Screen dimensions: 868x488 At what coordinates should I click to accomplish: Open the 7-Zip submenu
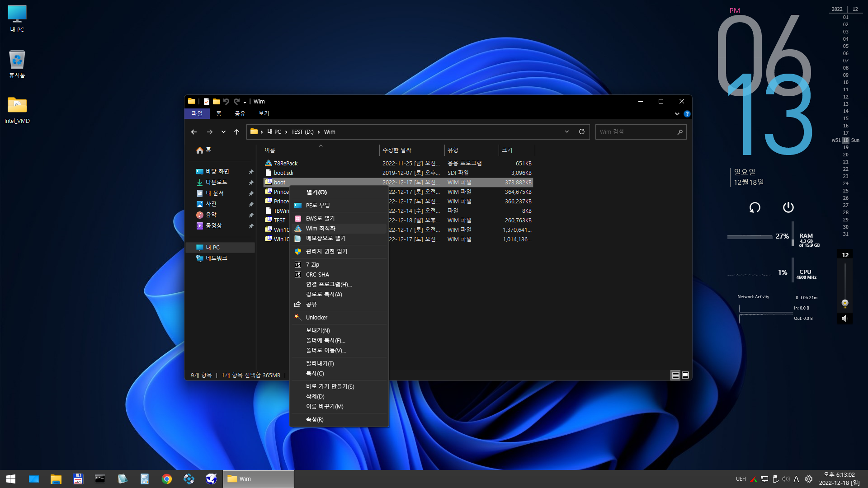coord(339,264)
